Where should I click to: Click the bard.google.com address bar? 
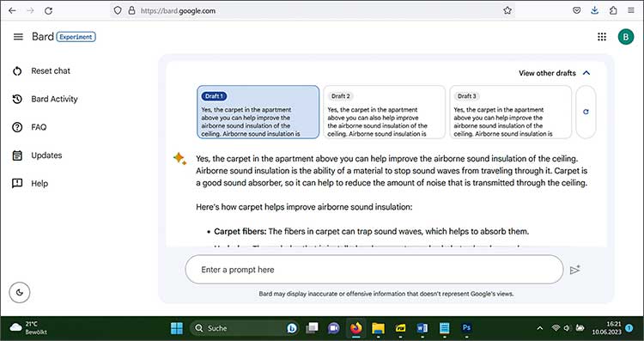pyautogui.click(x=313, y=10)
